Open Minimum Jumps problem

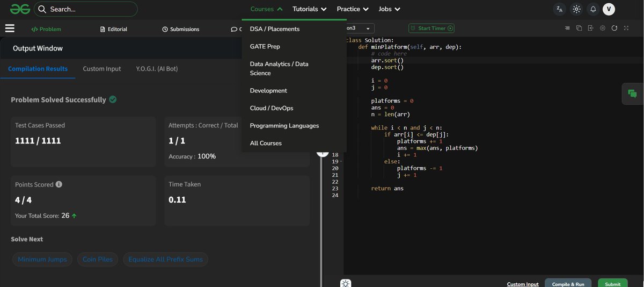coord(42,260)
